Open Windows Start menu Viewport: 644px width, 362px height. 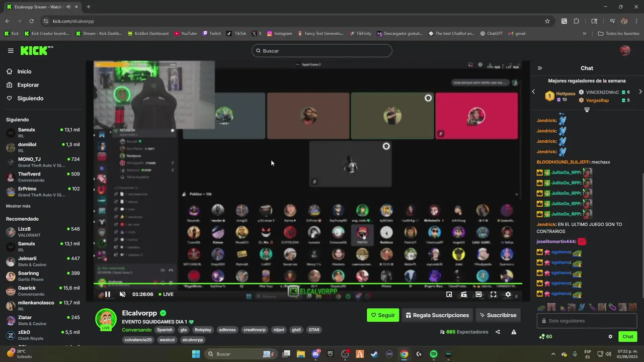click(196, 354)
